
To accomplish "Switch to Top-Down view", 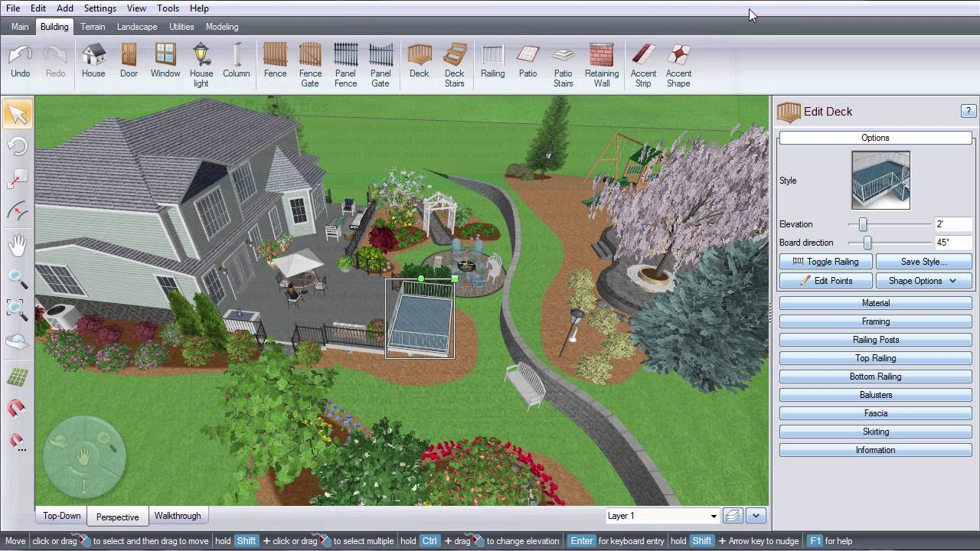I will 62,516.
